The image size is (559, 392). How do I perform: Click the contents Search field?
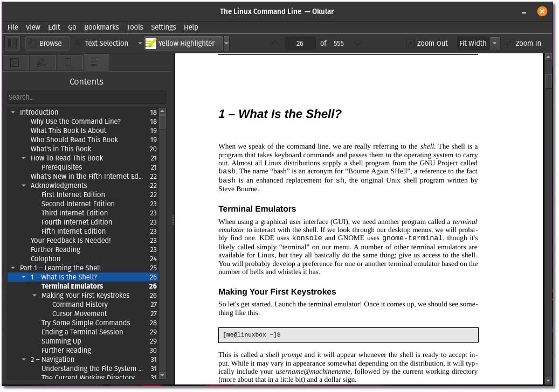coord(86,97)
